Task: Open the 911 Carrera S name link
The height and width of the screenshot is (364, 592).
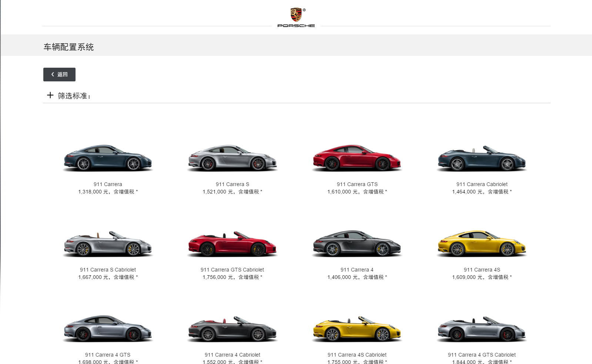Action: click(x=233, y=184)
